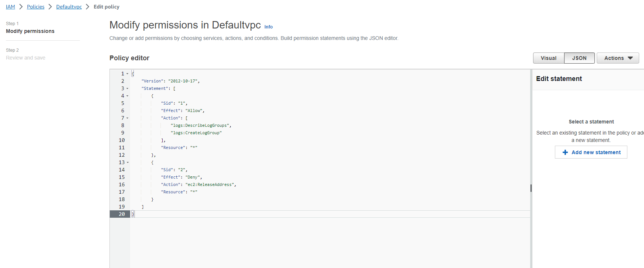Click the Version "2012-10-17" line

tap(170, 81)
